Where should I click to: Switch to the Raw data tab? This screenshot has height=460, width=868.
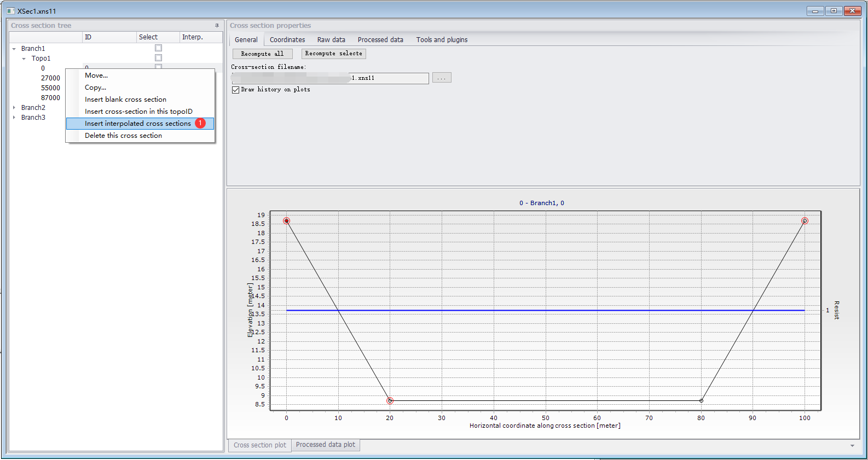point(331,39)
